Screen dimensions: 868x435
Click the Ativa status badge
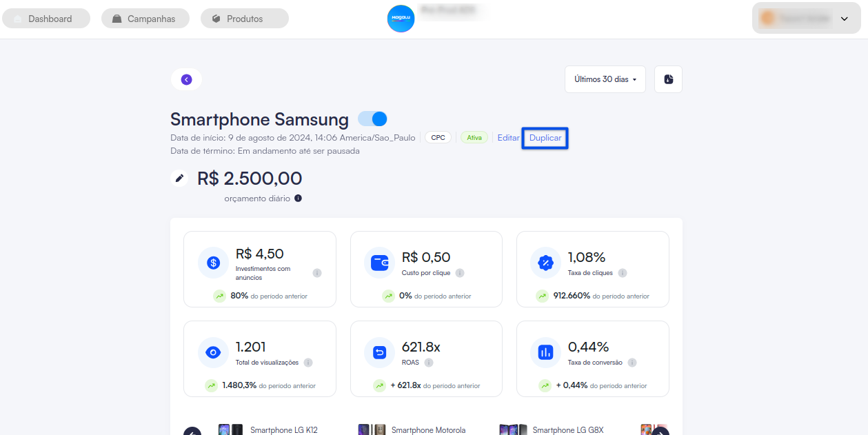pyautogui.click(x=474, y=137)
